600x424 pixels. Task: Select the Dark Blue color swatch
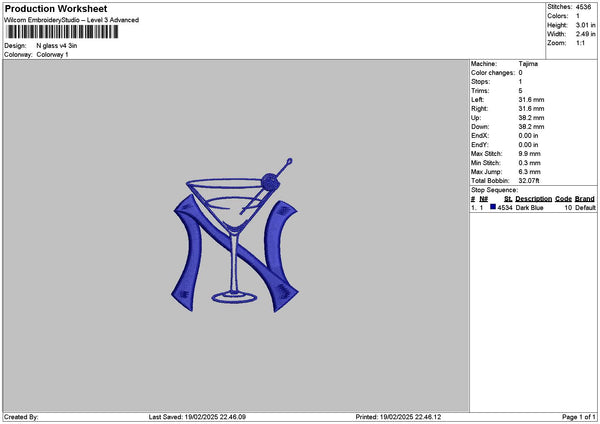[x=493, y=207]
